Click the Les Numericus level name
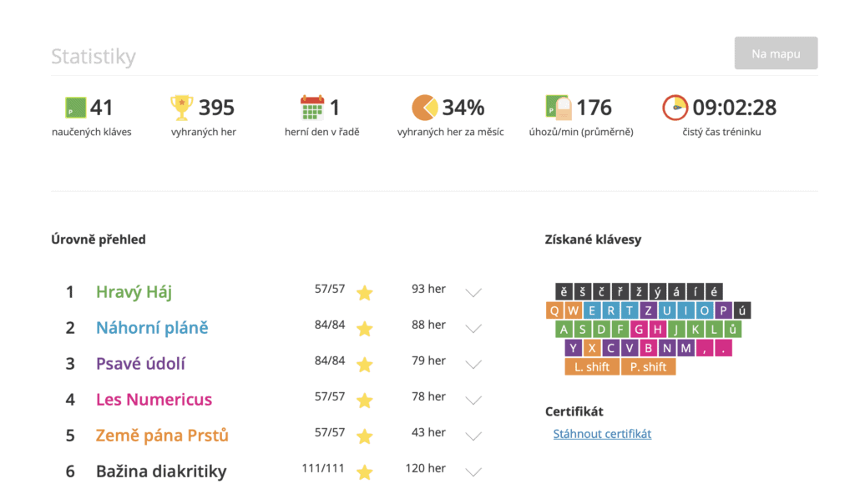 154,400
